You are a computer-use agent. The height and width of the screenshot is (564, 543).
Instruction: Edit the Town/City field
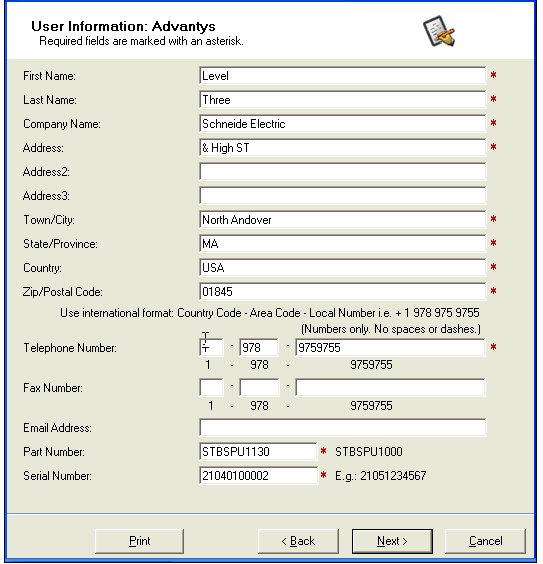(342, 220)
